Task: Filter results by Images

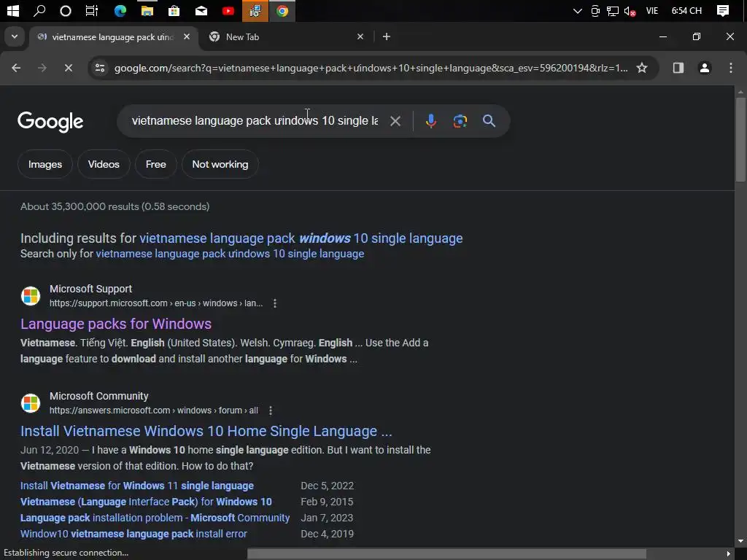Action: click(45, 164)
